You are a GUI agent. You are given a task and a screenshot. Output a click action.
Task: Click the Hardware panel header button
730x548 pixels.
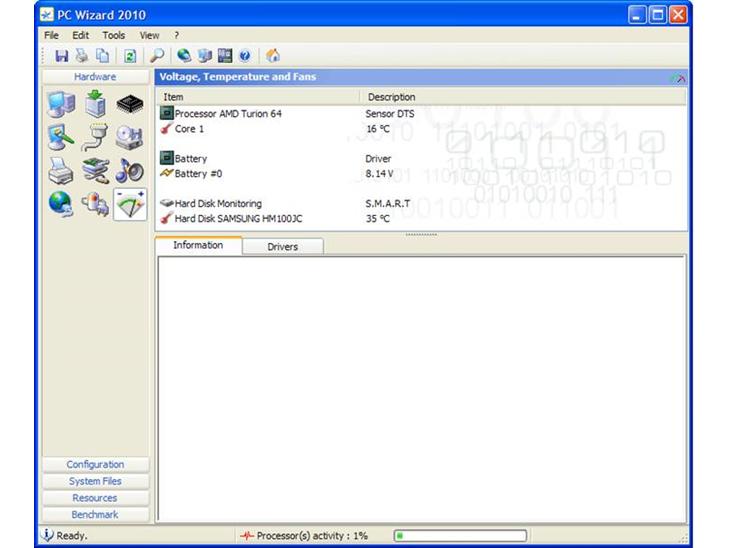pyautogui.click(x=95, y=77)
